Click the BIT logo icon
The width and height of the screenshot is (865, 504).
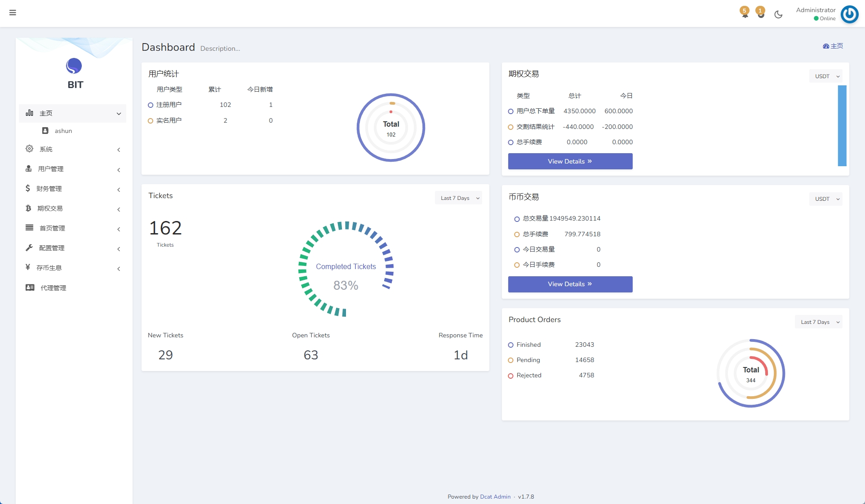tap(74, 66)
